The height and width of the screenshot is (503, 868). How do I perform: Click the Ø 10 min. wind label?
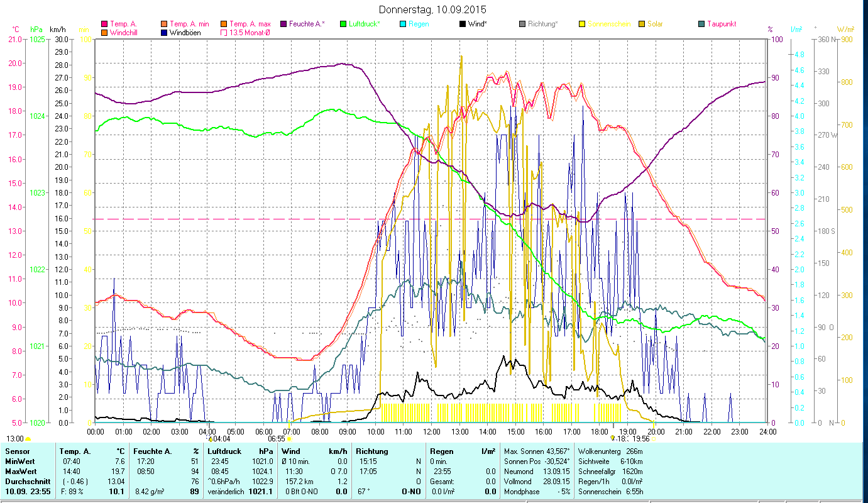(x=296, y=462)
